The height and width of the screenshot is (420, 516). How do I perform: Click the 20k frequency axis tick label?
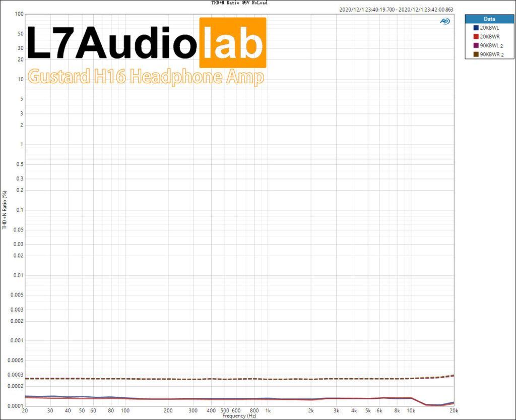[454, 410]
